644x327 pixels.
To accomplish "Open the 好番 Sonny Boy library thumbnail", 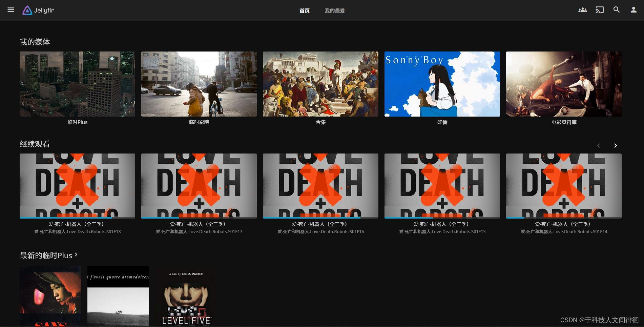I will [442, 84].
